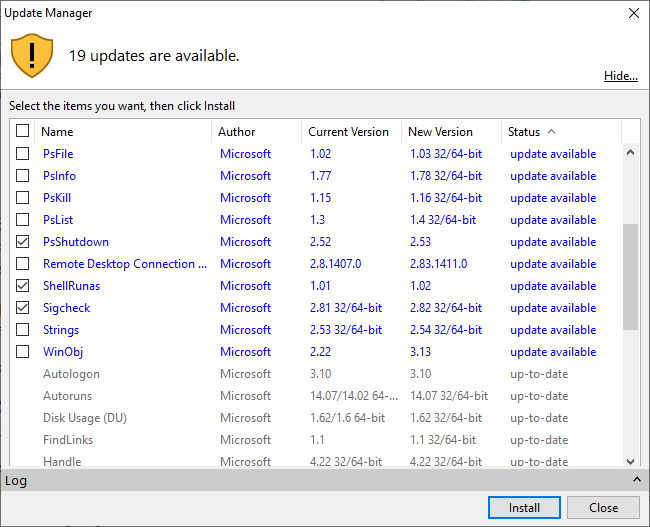
Task: Select the Remote Desktop Connection row name
Action: [125, 264]
